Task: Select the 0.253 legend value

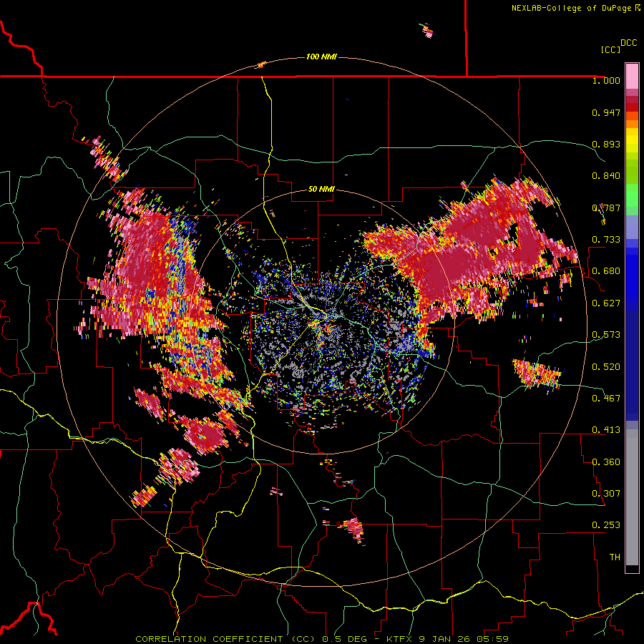Action: coord(606,525)
